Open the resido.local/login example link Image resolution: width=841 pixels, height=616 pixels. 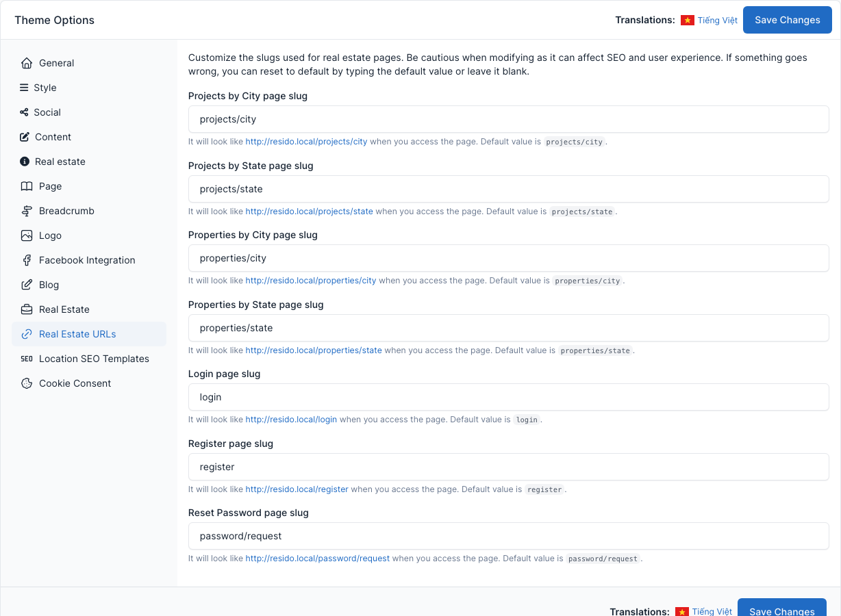tap(291, 420)
